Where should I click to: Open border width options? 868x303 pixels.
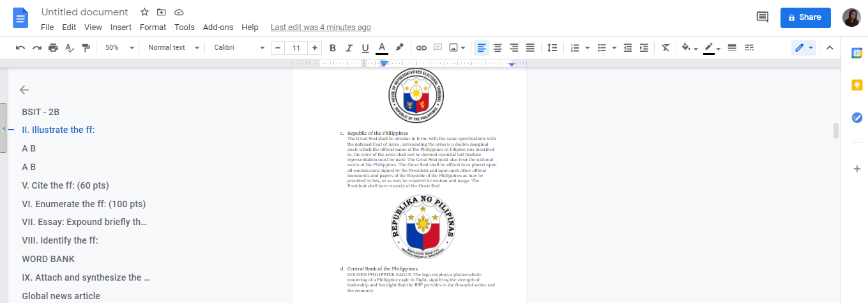[x=732, y=48]
